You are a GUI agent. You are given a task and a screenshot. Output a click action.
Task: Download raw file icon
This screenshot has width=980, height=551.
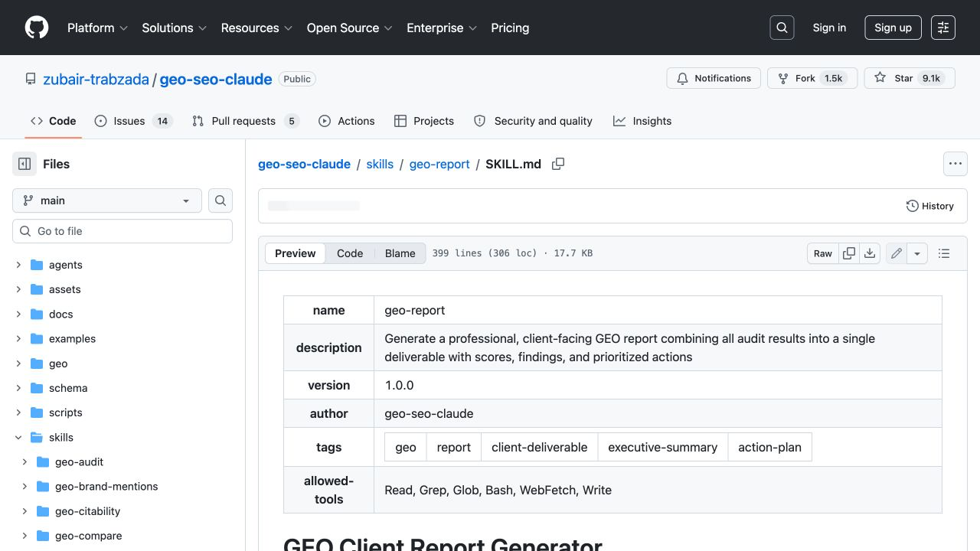click(870, 253)
